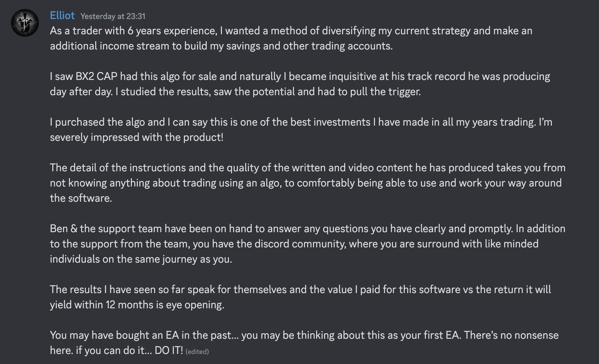Click Elliot's profile avatar image
The width and height of the screenshot is (599, 364).
click(x=25, y=23)
